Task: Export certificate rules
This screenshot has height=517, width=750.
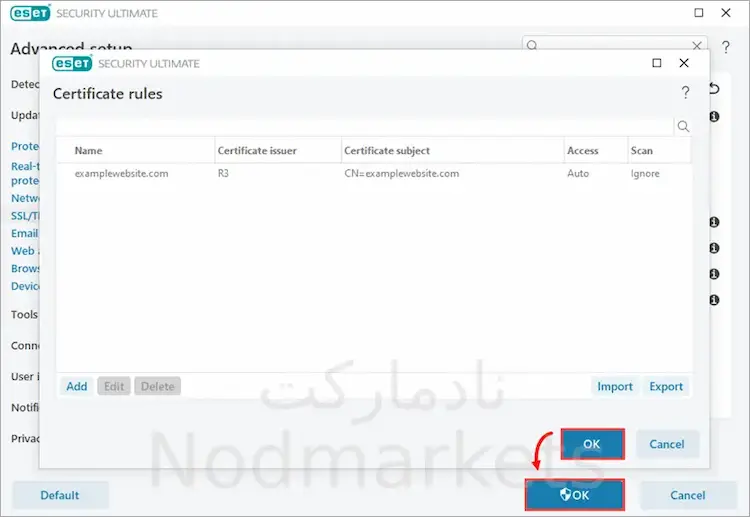Action: [666, 386]
